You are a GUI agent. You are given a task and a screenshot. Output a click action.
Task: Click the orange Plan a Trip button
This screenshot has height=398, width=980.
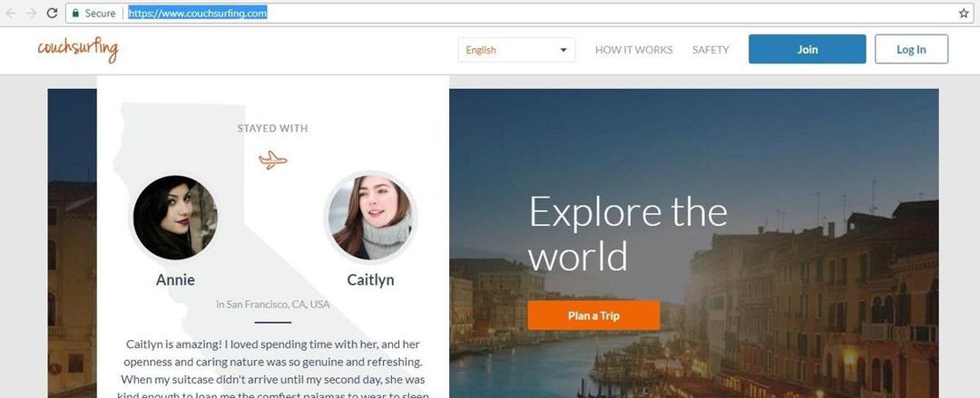(x=593, y=315)
